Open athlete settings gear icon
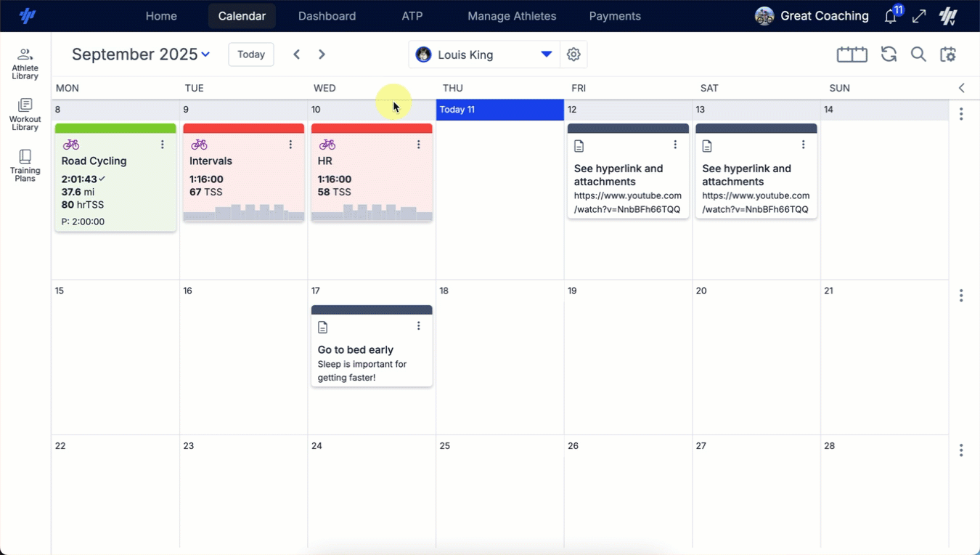 (x=573, y=54)
